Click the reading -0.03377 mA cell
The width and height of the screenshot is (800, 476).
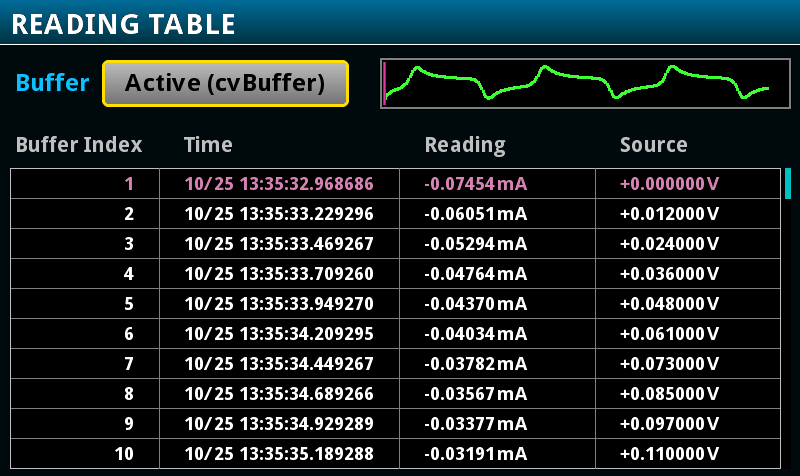tap(475, 424)
